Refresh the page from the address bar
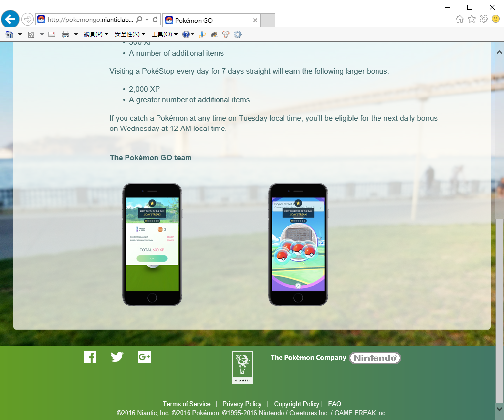This screenshot has height=420, width=504. pos(155,19)
